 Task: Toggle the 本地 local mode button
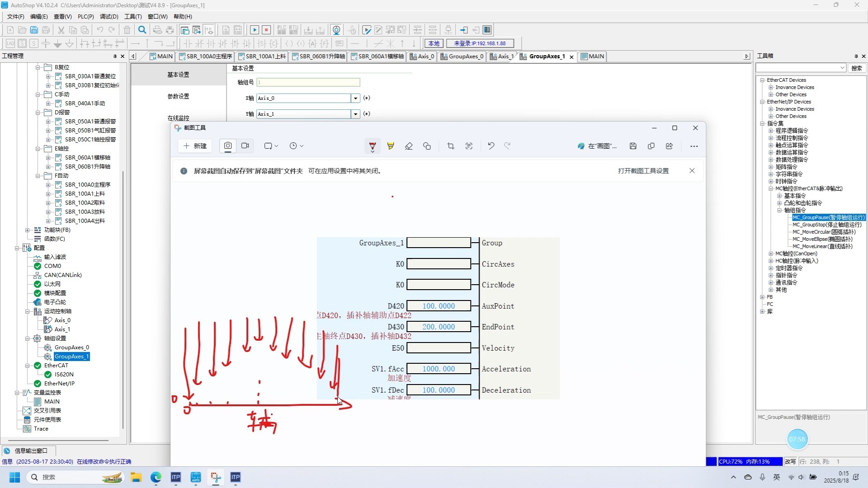point(434,43)
